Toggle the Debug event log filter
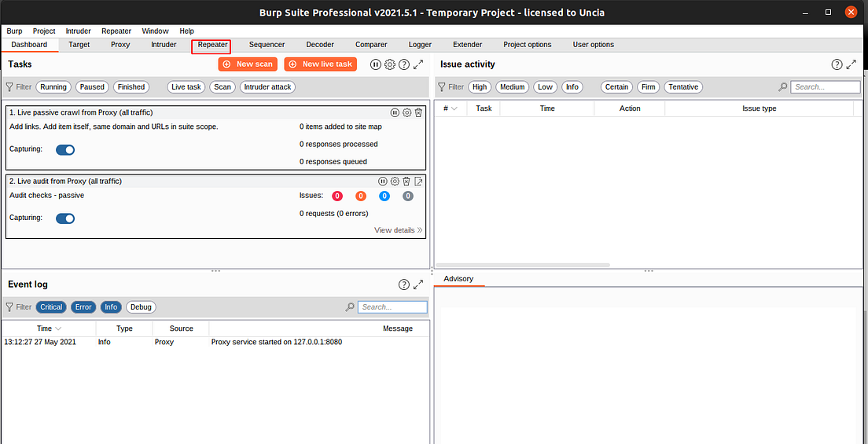Viewport: 868px width, 444px height. (x=142, y=306)
